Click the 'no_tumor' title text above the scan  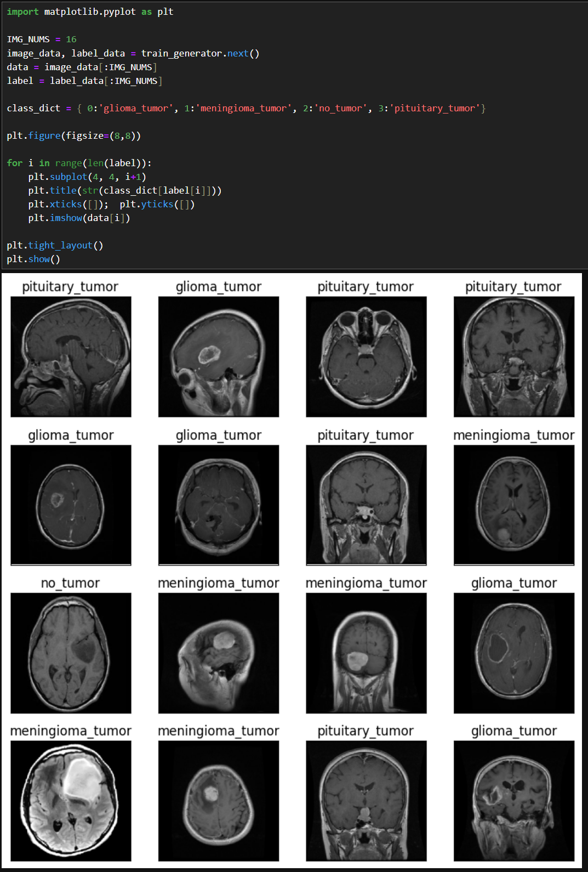tap(70, 583)
